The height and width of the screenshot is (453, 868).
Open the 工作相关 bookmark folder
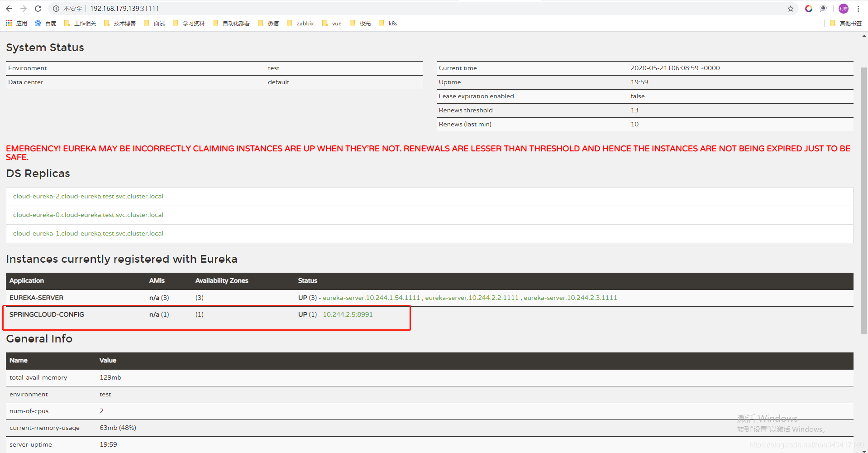tap(80, 23)
